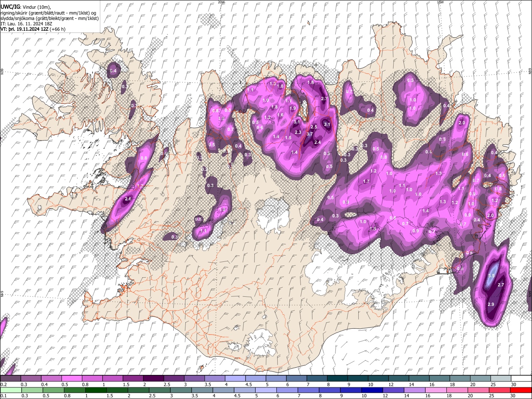Screen dimensions: 532x399
Task: Pick the crimson 25–30 rain legend swatch
Action: (500, 390)
